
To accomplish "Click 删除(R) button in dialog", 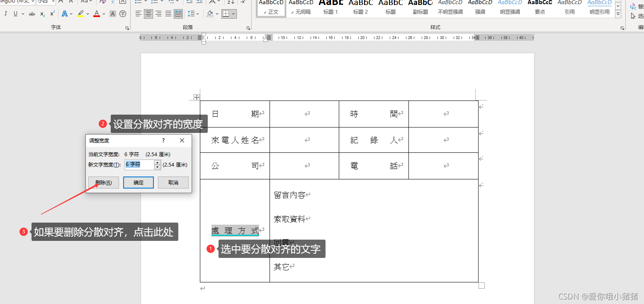I will pyautogui.click(x=104, y=183).
